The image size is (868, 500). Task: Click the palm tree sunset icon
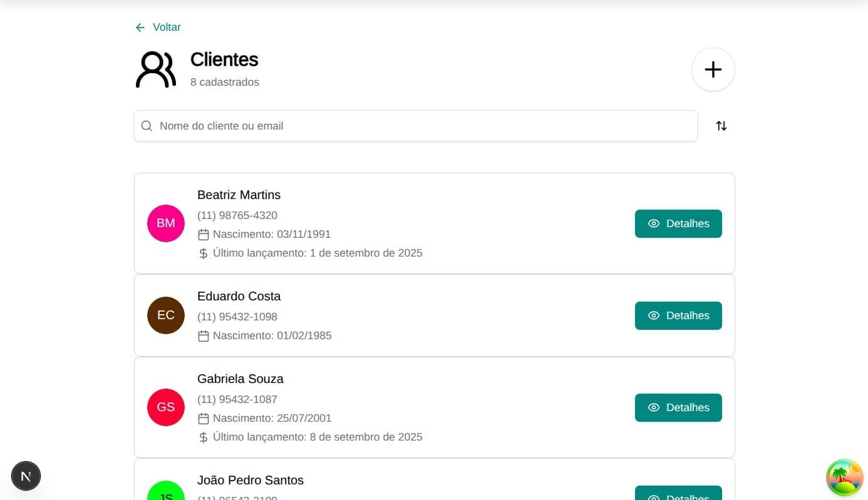tap(844, 477)
